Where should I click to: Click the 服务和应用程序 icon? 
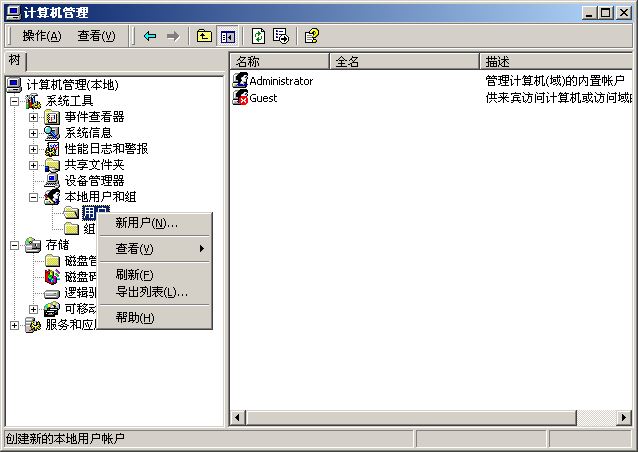pyautogui.click(x=33, y=325)
